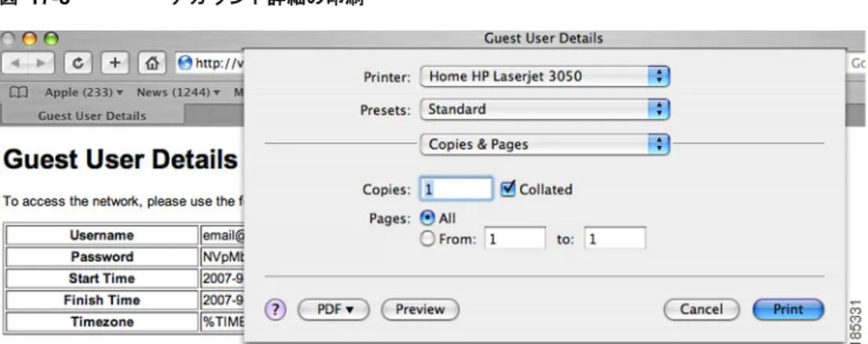The width and height of the screenshot is (868, 344).
Task: Click the Safari URL address field
Action: coord(209,64)
